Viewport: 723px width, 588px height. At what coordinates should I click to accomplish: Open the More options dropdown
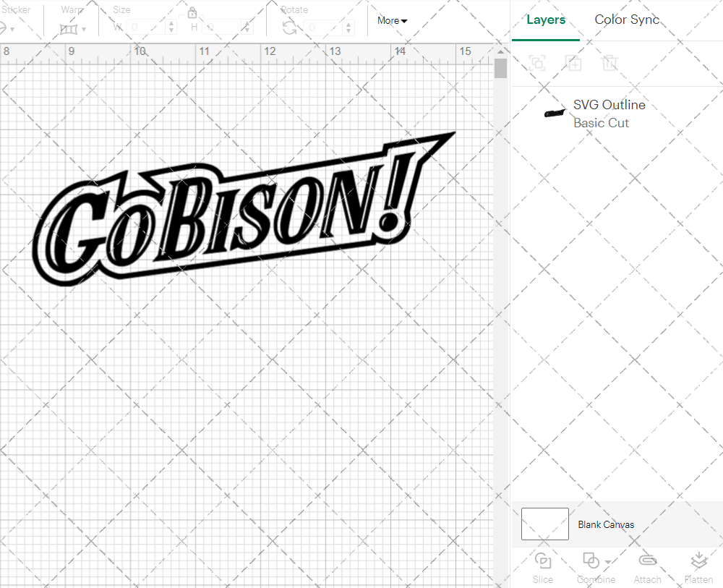[392, 21]
